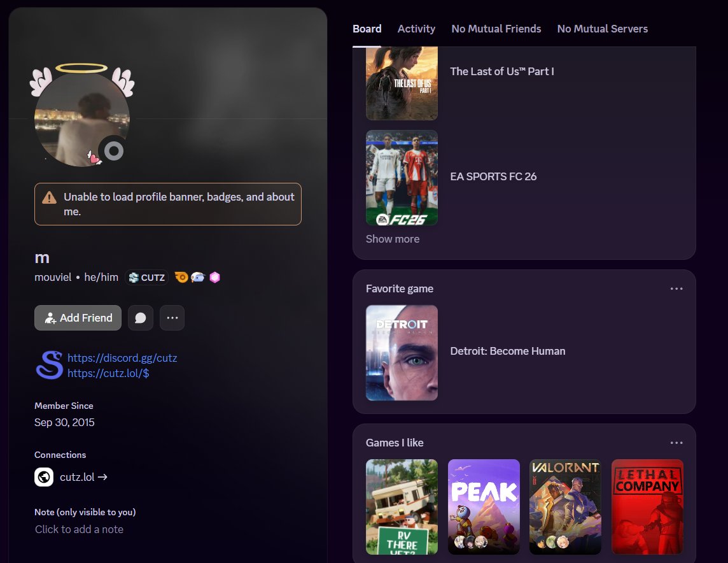The width and height of the screenshot is (728, 563).
Task: Click the Sep 30, 2015 join date
Action: 64,422
